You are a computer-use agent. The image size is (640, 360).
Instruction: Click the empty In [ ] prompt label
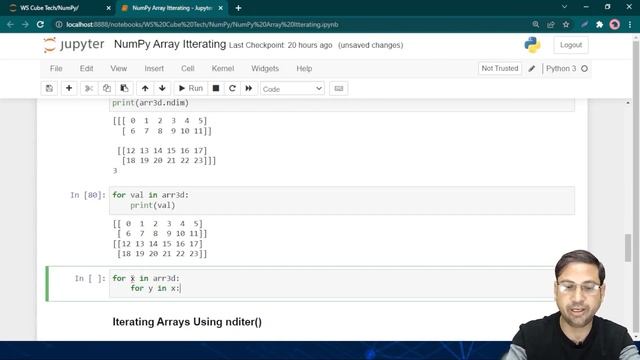pyautogui.click(x=90, y=278)
